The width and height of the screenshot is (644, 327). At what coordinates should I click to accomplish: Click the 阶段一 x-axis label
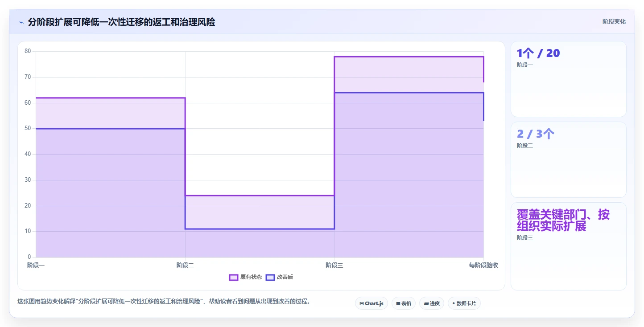pyautogui.click(x=36, y=265)
